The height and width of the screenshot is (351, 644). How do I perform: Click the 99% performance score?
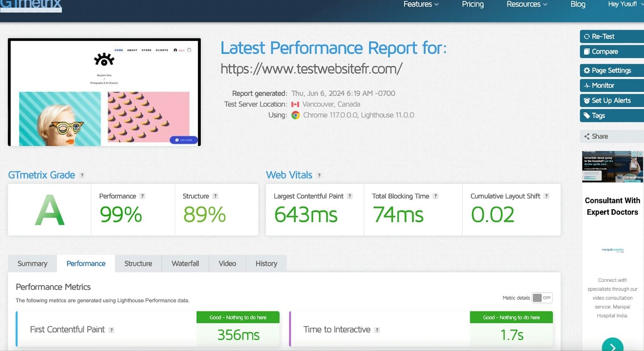[x=121, y=215]
